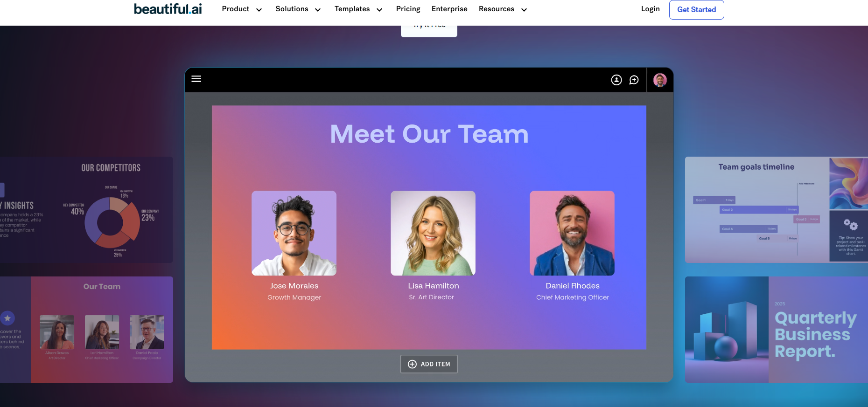The width and height of the screenshot is (868, 407).
Task: Expand the Product dropdown menu
Action: point(242,9)
